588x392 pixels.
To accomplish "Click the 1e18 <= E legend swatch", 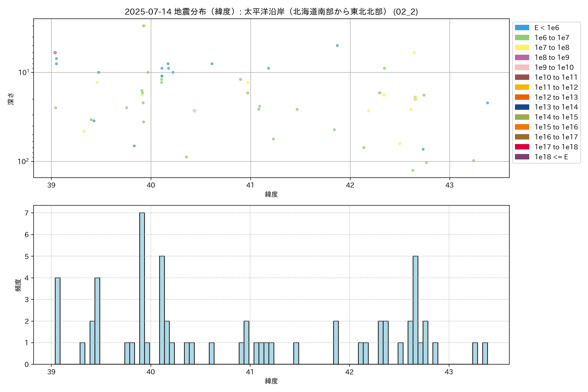I will click(522, 157).
